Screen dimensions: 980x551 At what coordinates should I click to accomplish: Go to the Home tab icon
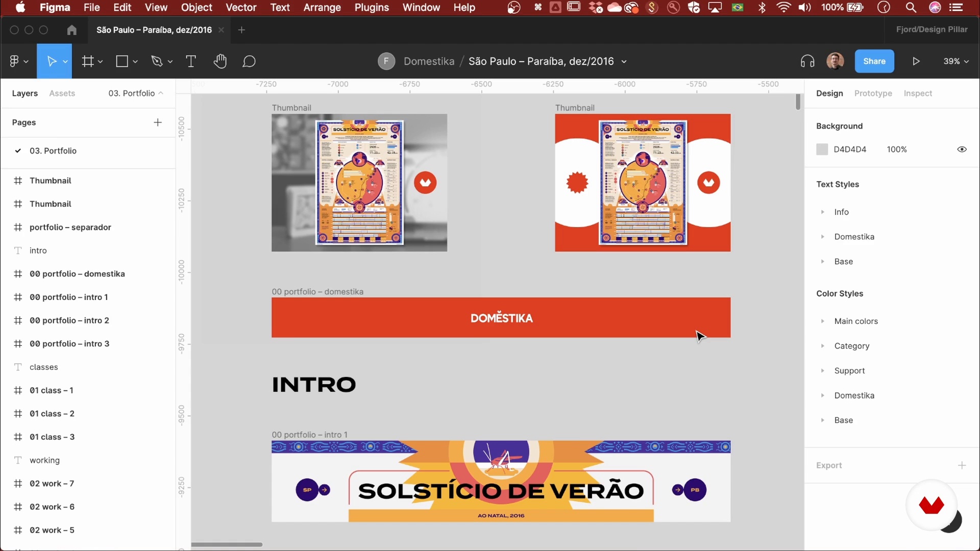71,30
